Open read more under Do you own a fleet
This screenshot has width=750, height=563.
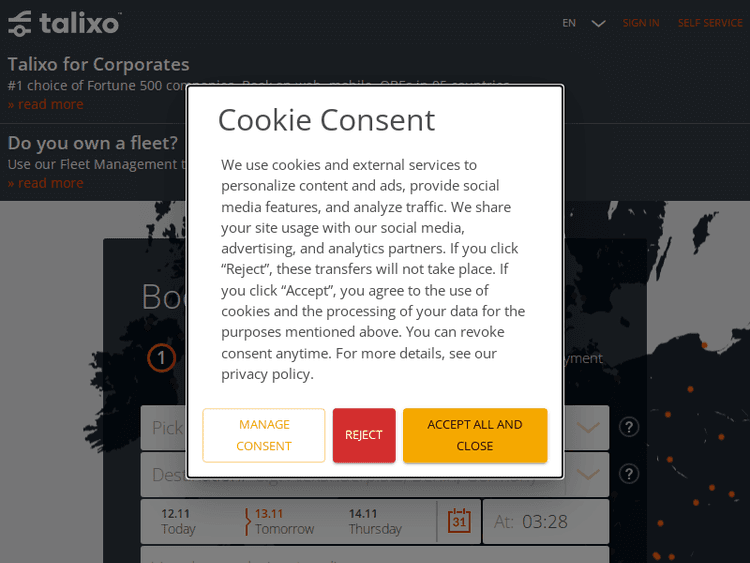[46, 183]
